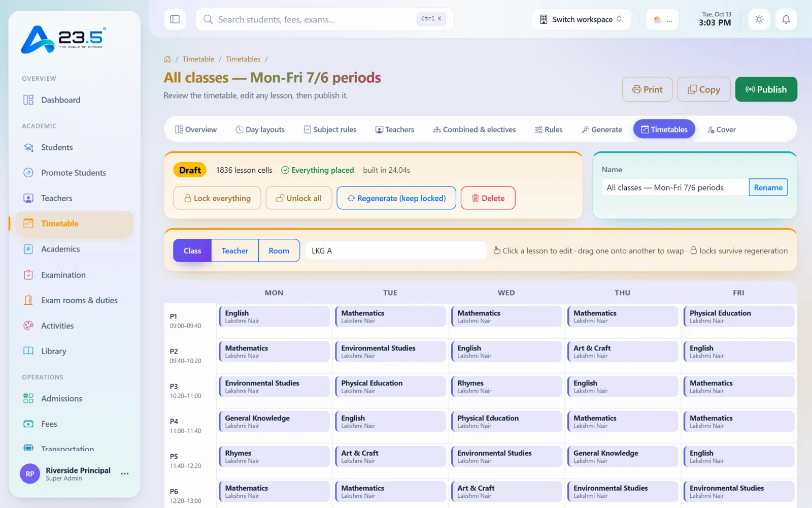
Task: Open Teachers in the sidebar
Action: (75, 198)
